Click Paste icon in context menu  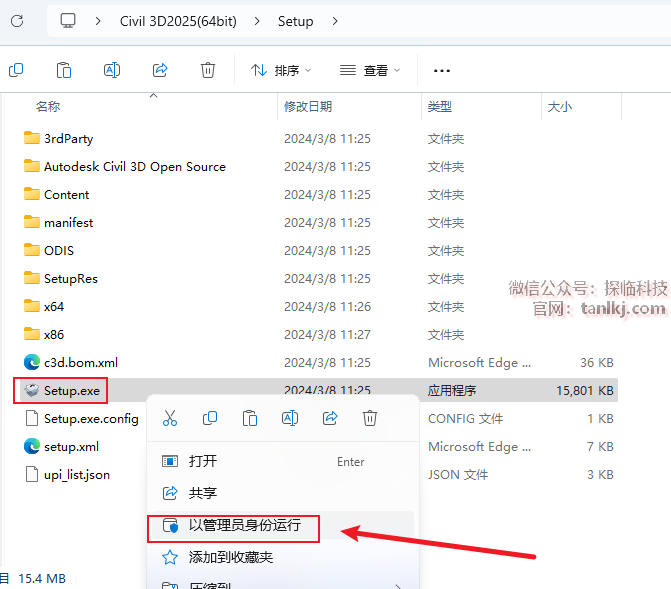click(x=250, y=418)
